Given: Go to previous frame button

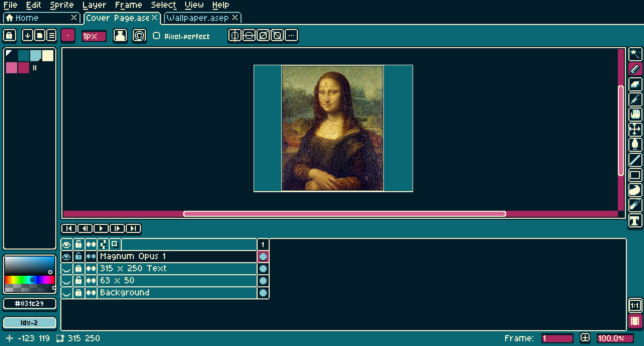Looking at the screenshot, I should click(x=85, y=228).
